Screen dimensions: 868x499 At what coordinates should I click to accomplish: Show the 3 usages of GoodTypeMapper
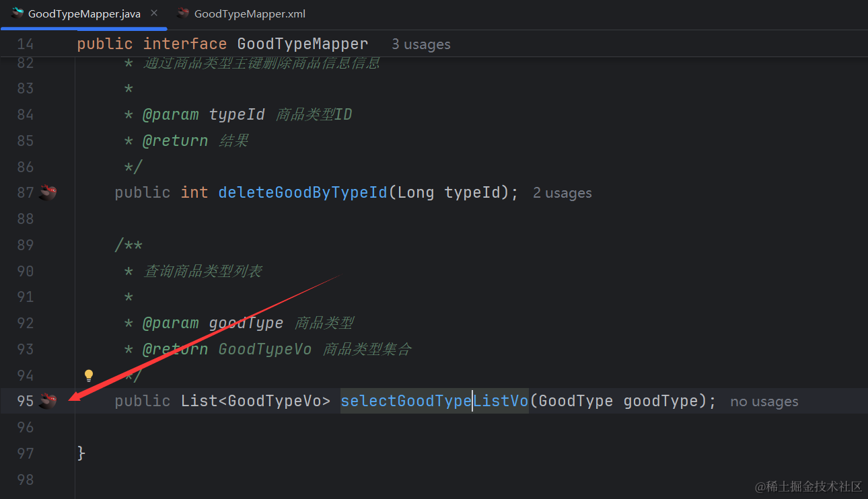coord(421,44)
